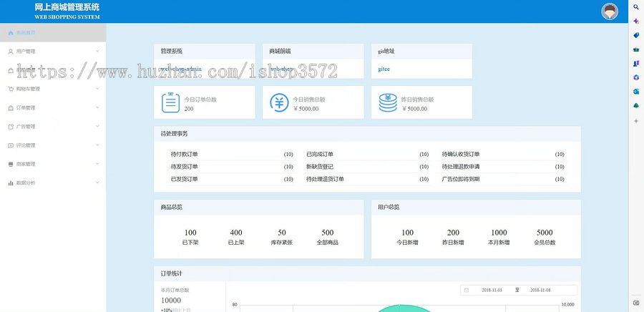The image size is (644, 312).
Task: Click the 待付款订单 row
Action: point(232,155)
